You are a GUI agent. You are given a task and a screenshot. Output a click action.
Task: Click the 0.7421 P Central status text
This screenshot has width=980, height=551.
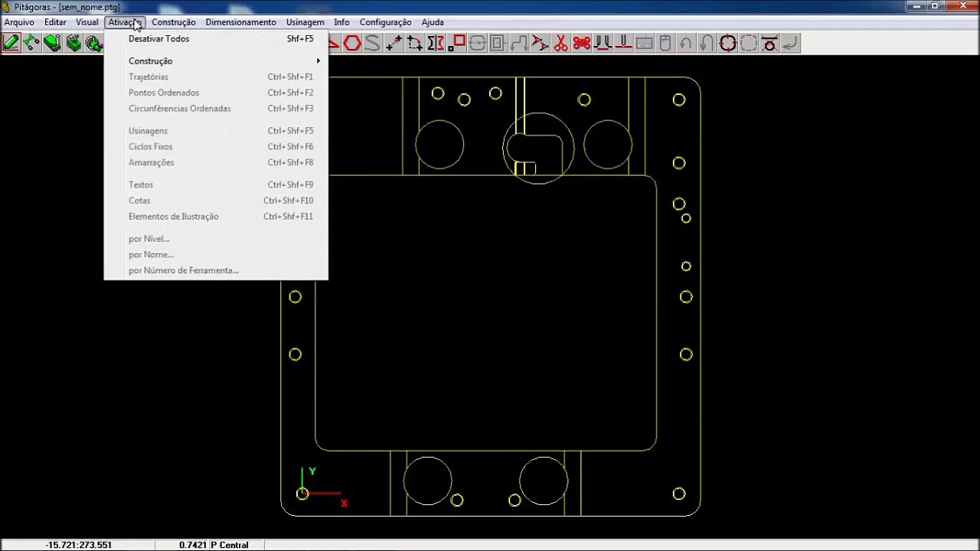tap(214, 545)
